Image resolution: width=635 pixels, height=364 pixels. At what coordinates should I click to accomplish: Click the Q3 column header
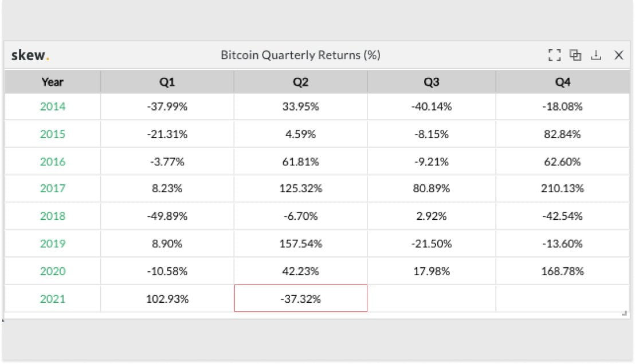[432, 82]
